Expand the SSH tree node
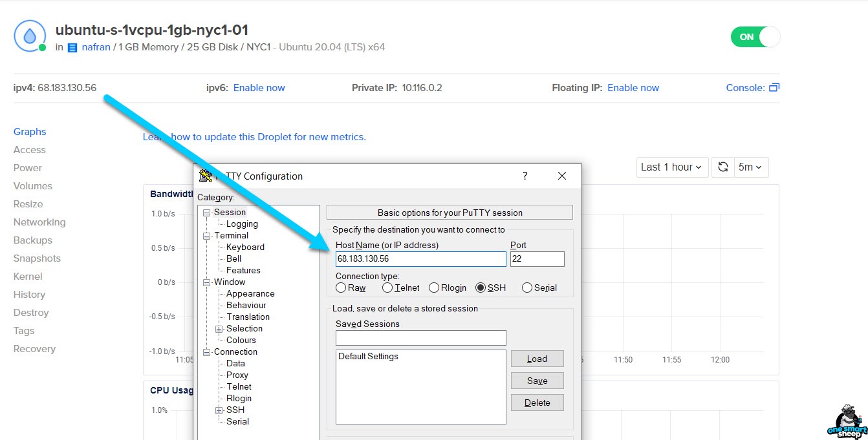Viewport: 868px width, 440px height. pyautogui.click(x=219, y=410)
